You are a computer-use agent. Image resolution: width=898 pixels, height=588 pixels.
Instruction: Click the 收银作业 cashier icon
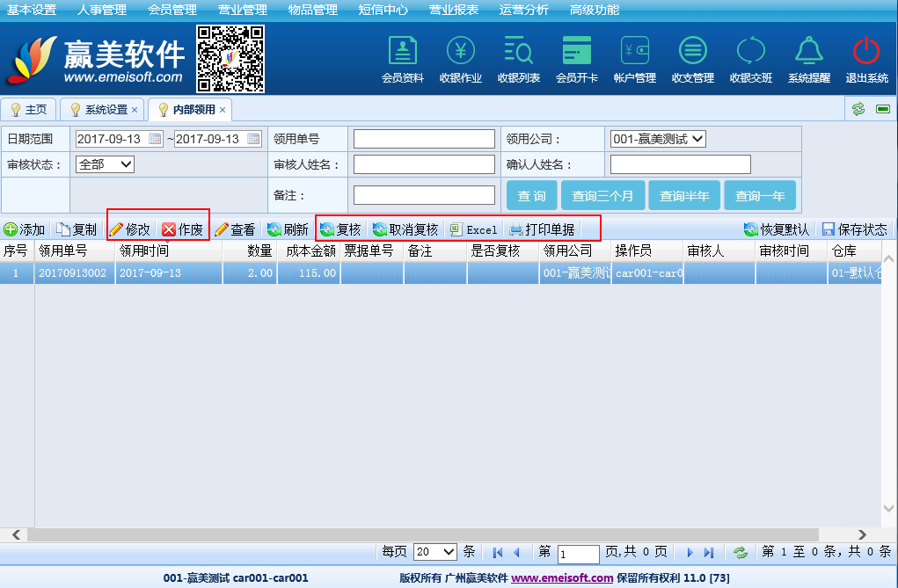(x=461, y=52)
